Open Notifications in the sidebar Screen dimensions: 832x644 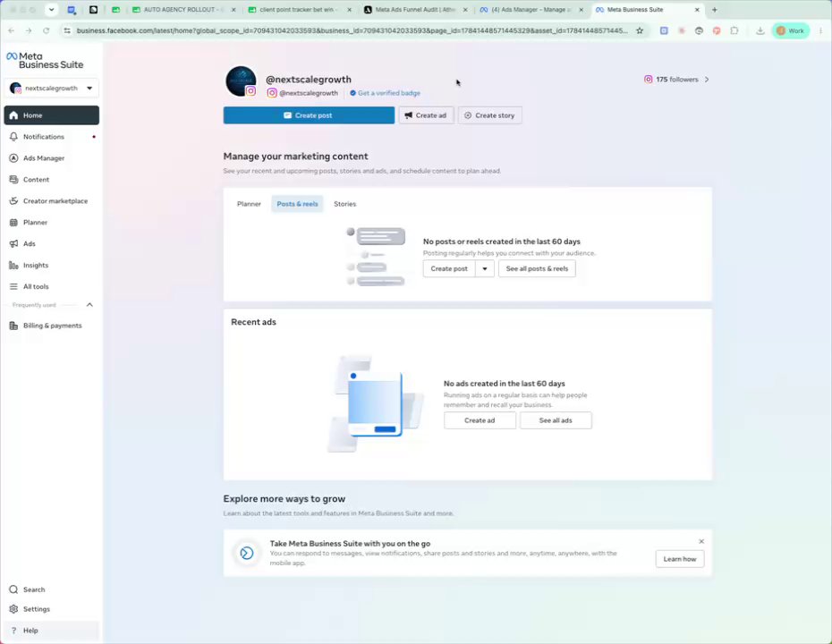tap(52, 137)
